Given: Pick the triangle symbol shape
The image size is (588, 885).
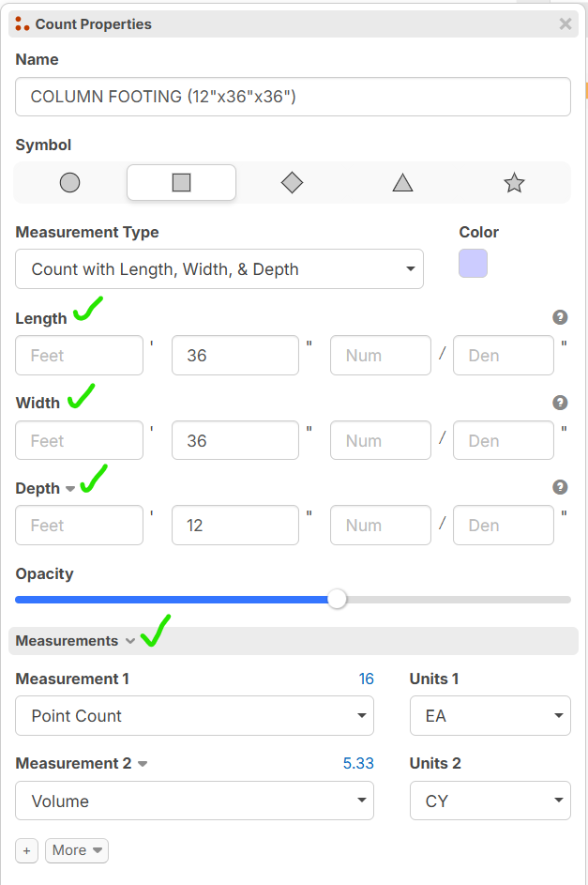Looking at the screenshot, I should (x=402, y=183).
